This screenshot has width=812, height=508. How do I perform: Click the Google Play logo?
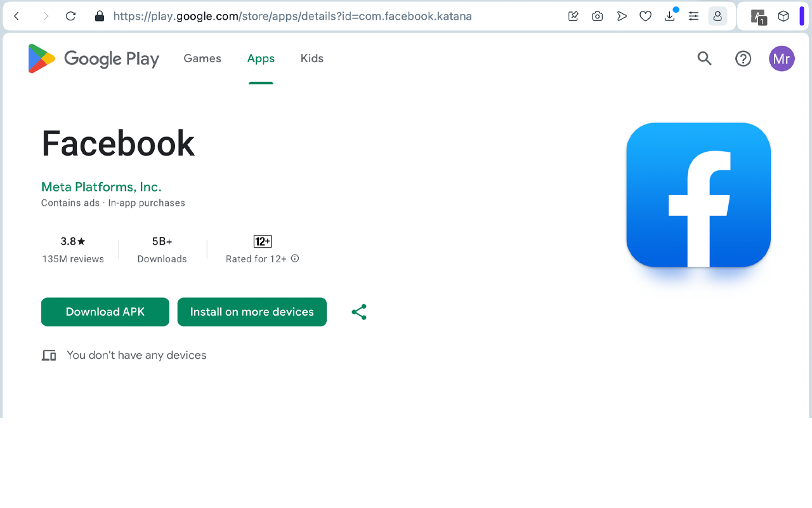[94, 58]
